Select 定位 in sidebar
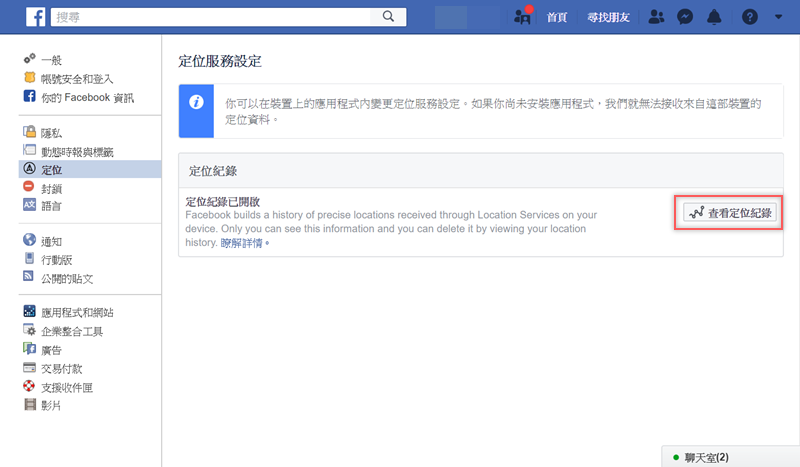 pos(52,169)
